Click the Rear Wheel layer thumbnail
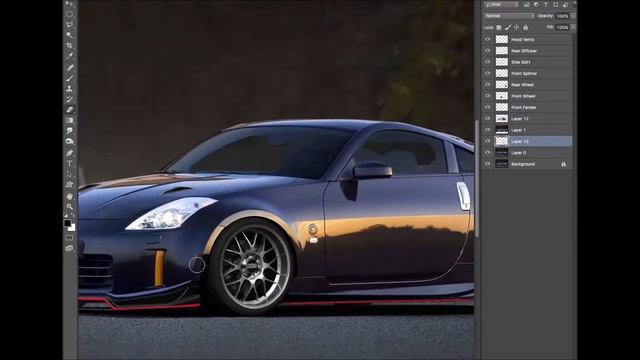 (x=502, y=84)
